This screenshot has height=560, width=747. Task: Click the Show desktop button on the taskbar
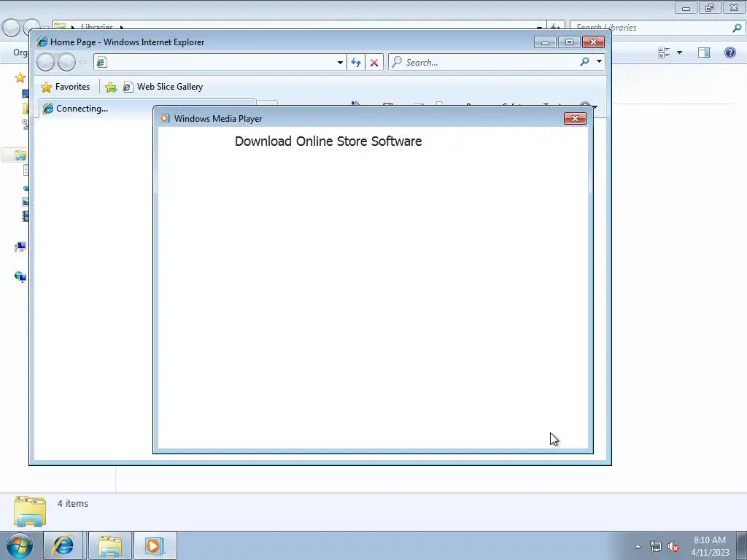point(742,545)
